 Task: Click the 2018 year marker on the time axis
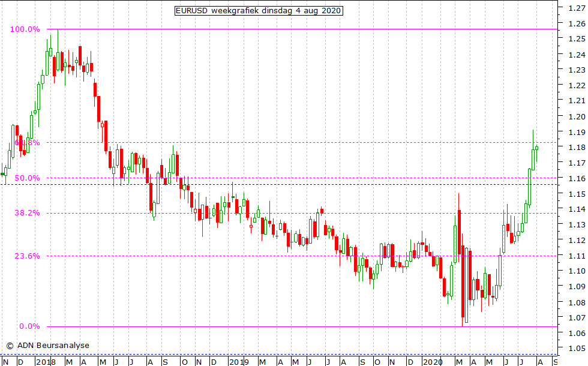[47, 362]
